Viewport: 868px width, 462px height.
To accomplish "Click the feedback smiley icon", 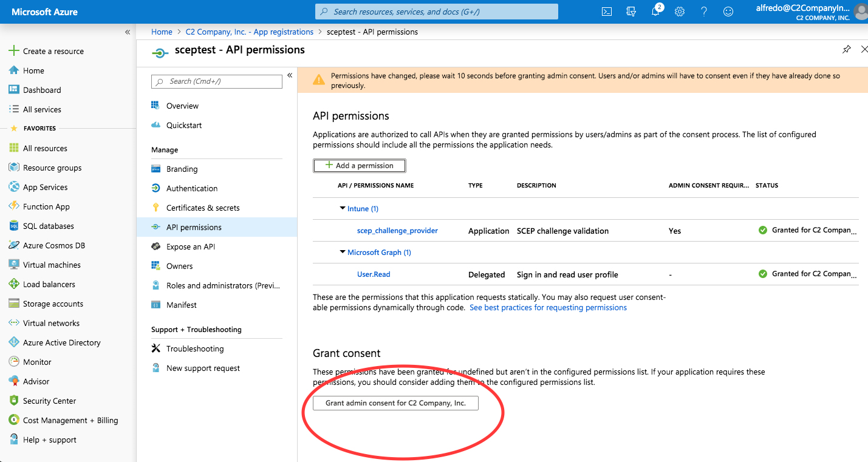I will (728, 12).
